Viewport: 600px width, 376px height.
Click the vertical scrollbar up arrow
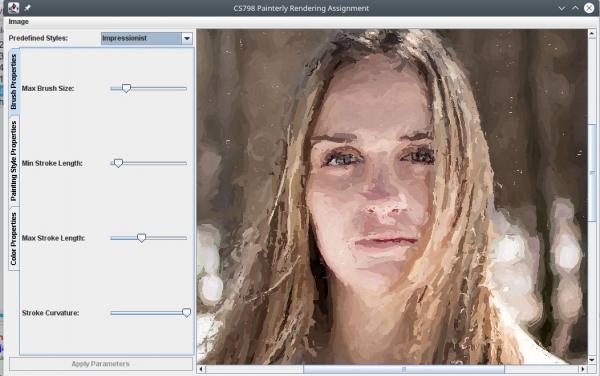click(592, 34)
